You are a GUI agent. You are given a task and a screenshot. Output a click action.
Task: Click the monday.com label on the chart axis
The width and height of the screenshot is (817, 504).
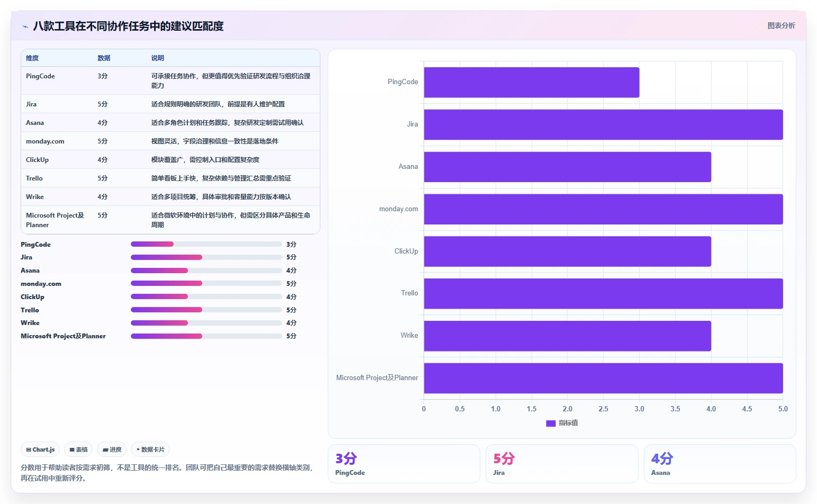click(x=399, y=209)
